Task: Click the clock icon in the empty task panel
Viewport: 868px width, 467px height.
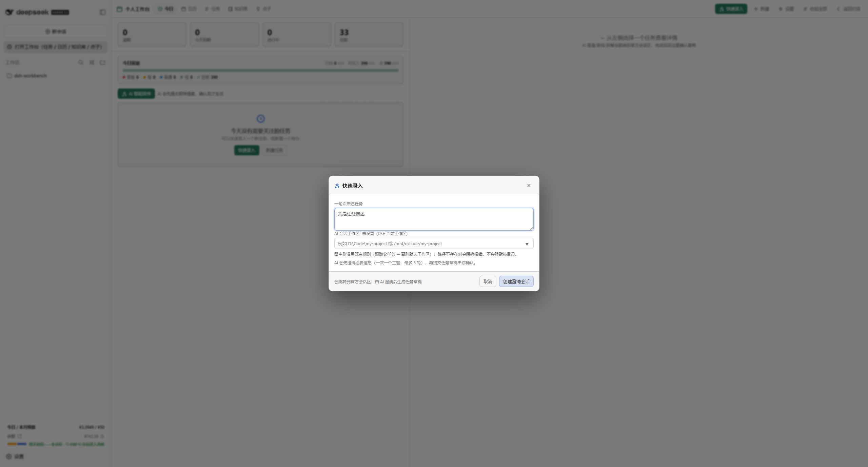Action: [x=260, y=119]
